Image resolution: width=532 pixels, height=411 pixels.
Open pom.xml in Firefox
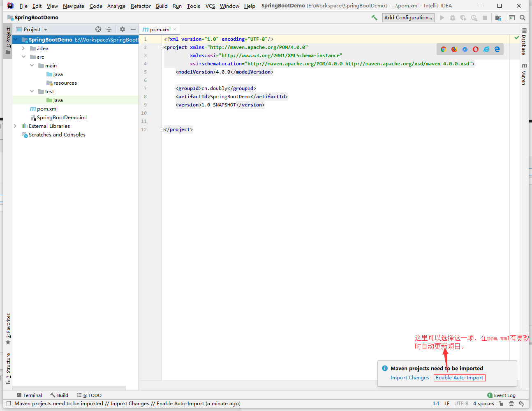454,49
